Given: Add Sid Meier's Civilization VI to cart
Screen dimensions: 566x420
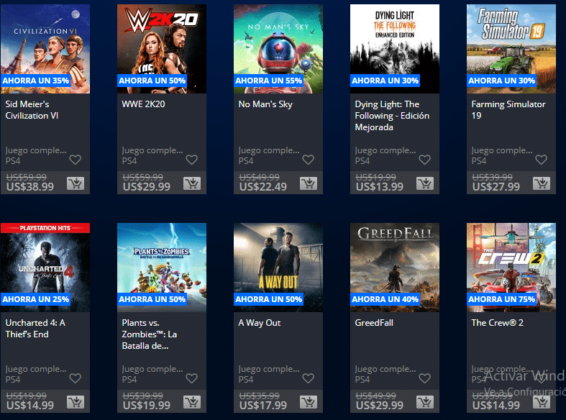Looking at the screenshot, I should (x=75, y=184).
